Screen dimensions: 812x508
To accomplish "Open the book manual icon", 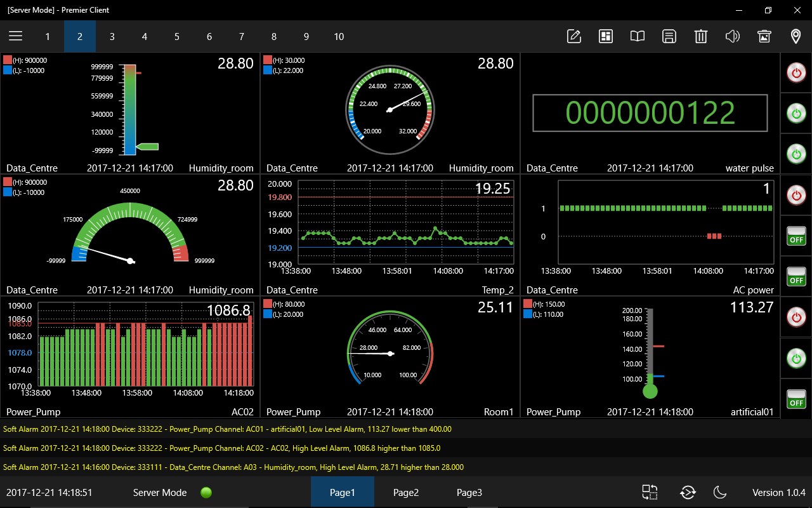I will point(638,36).
